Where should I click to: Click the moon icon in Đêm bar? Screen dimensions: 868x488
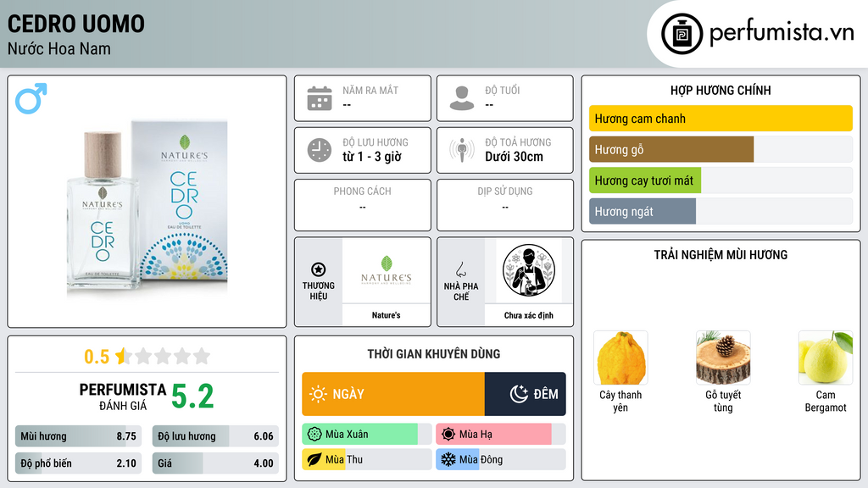[519, 394]
